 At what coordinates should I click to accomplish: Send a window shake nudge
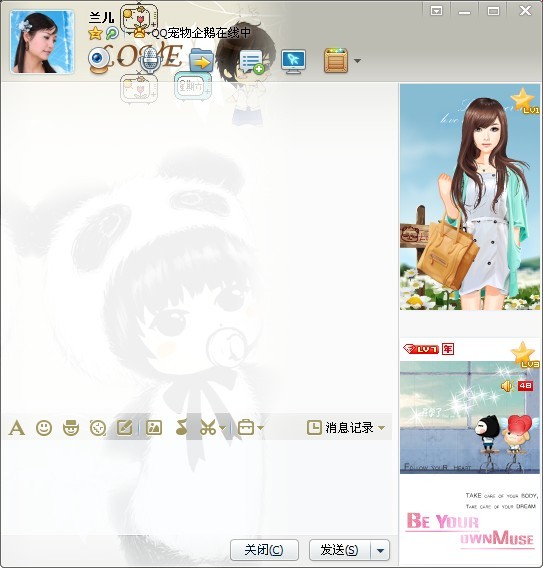98,428
